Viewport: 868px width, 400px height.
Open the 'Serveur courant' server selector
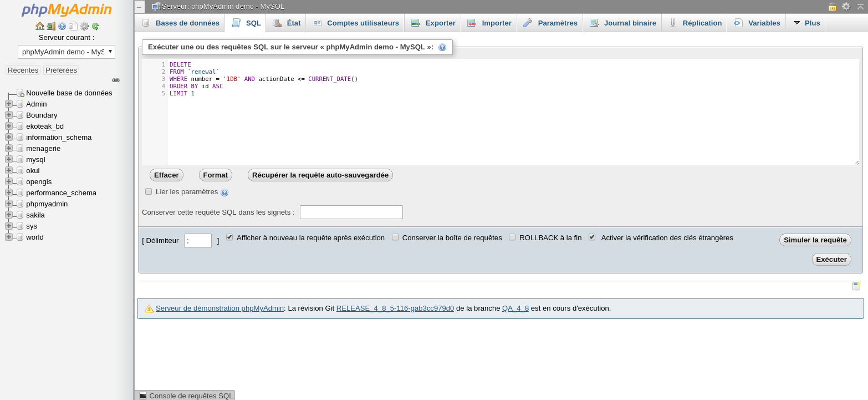click(x=66, y=52)
